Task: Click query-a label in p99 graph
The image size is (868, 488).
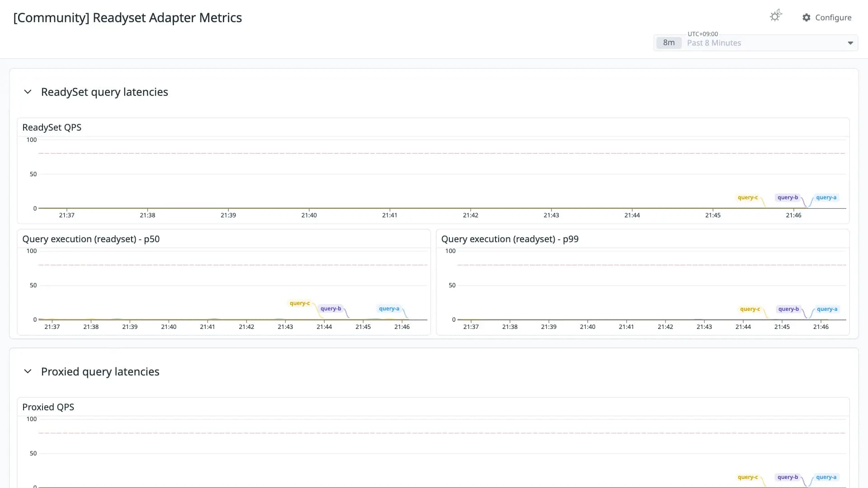Action: click(827, 309)
